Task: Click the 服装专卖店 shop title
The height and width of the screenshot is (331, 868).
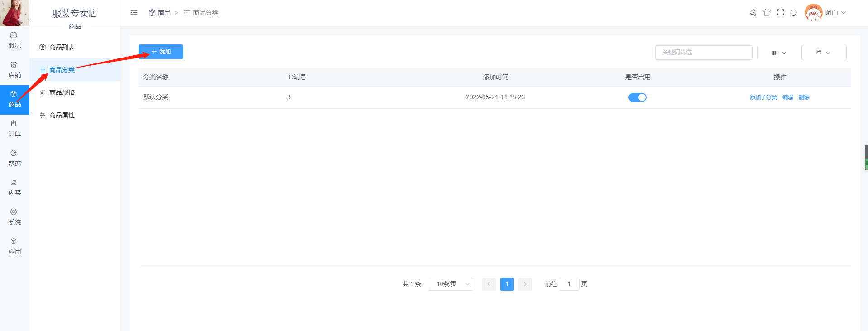Action: (75, 14)
